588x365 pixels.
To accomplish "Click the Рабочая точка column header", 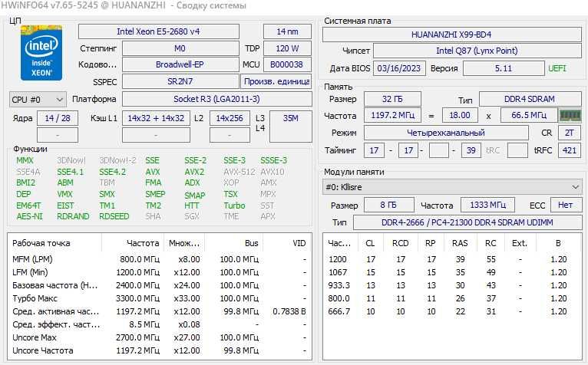I will click(x=41, y=243).
